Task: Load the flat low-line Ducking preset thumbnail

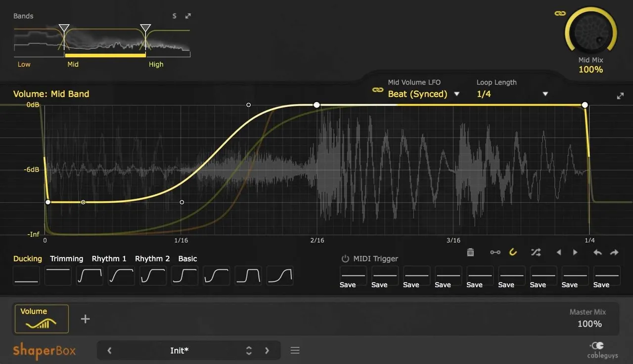Action: [26, 276]
